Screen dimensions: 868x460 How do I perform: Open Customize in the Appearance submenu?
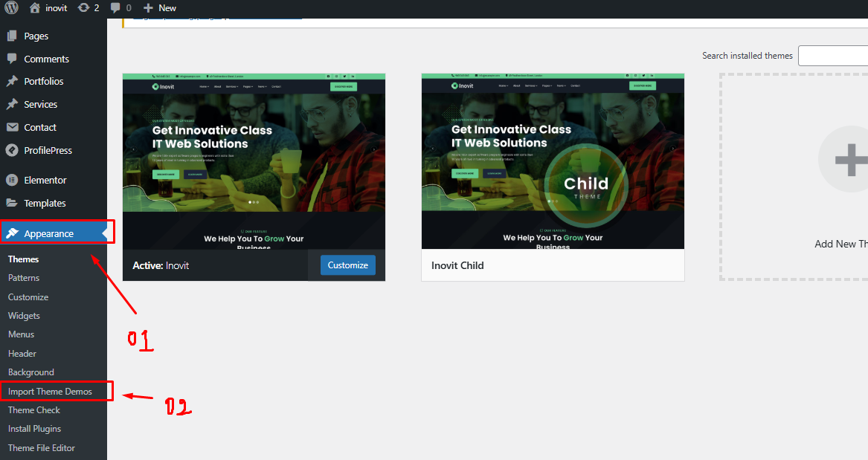(x=28, y=297)
